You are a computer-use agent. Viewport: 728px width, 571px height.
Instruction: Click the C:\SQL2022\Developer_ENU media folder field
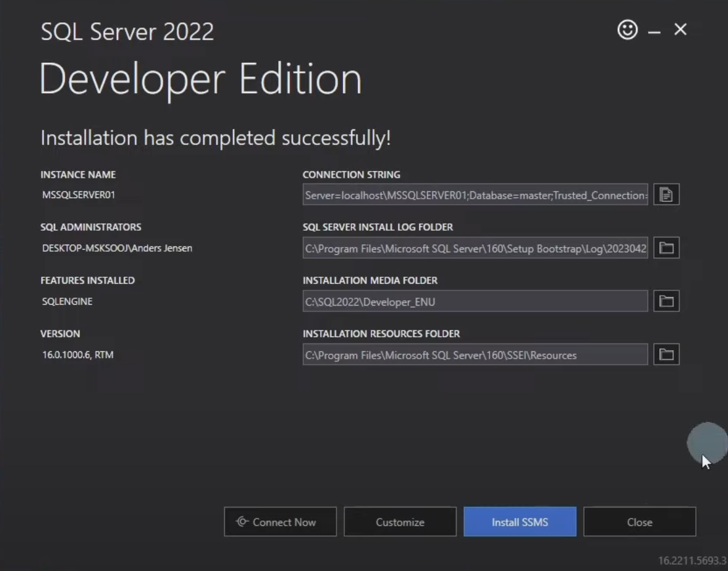click(475, 302)
